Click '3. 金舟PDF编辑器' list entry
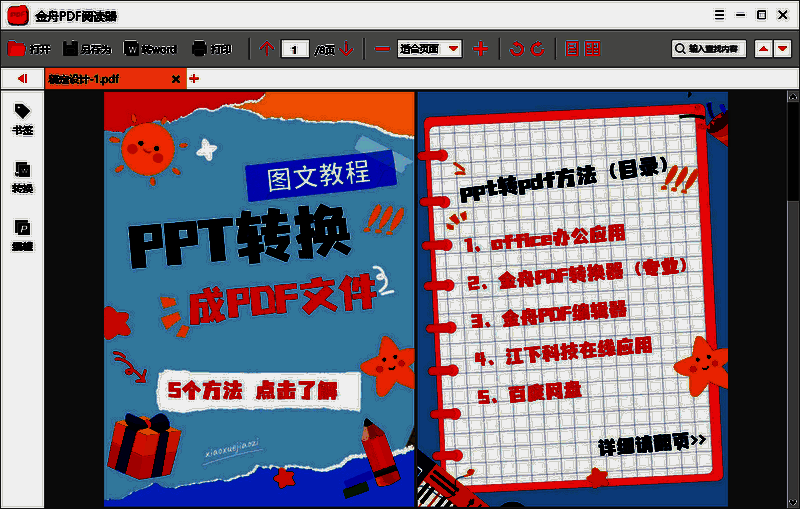 [548, 314]
